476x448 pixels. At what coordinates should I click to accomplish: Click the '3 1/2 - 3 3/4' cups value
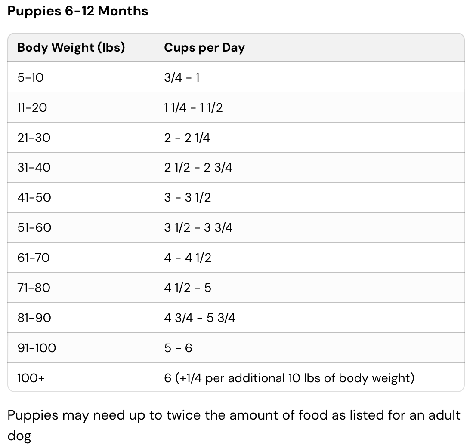tap(198, 227)
